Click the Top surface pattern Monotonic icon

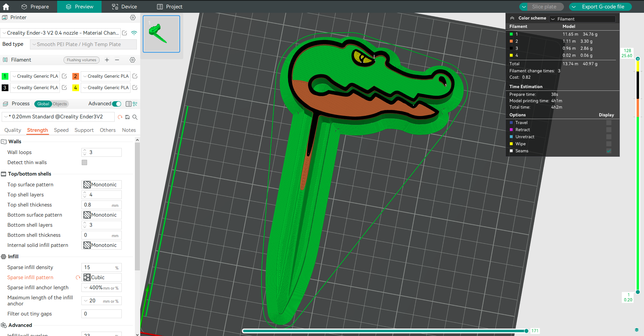click(87, 185)
